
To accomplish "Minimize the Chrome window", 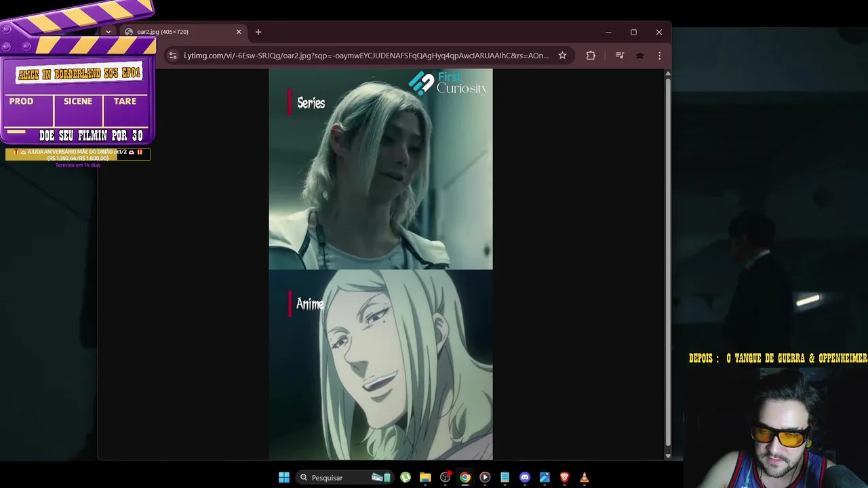I will coord(608,32).
